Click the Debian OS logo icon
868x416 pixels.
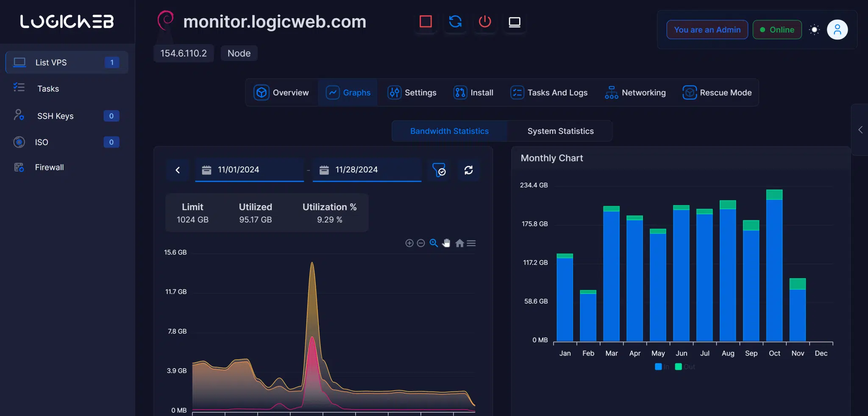click(x=165, y=20)
